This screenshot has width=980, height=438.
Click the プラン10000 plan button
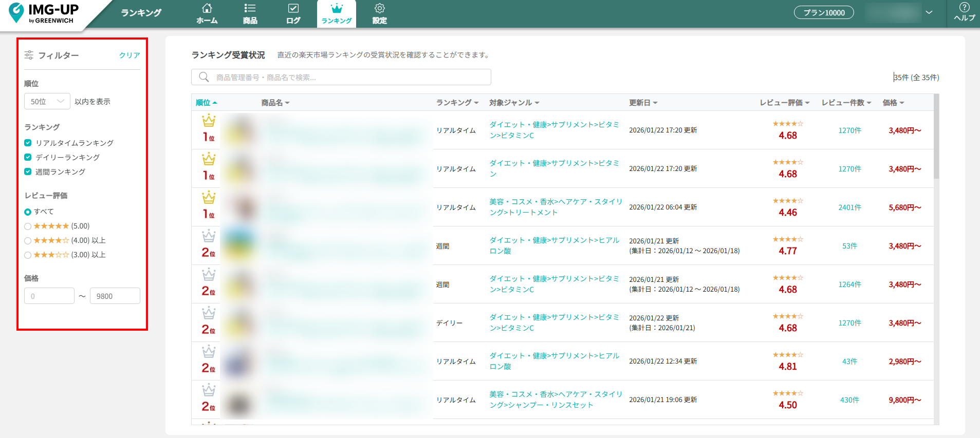pyautogui.click(x=823, y=12)
